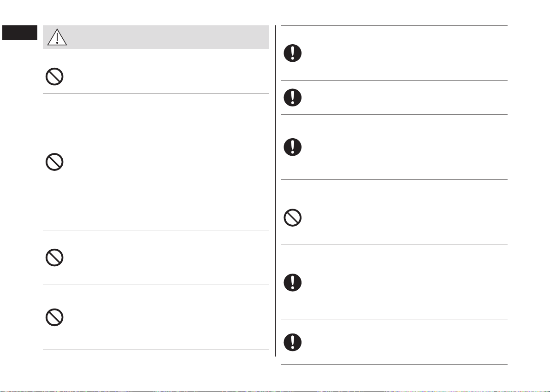Click the bottom horizontal rule under left column
Image resolution: width=550 pixels, height=392 pixels.
tap(156, 350)
